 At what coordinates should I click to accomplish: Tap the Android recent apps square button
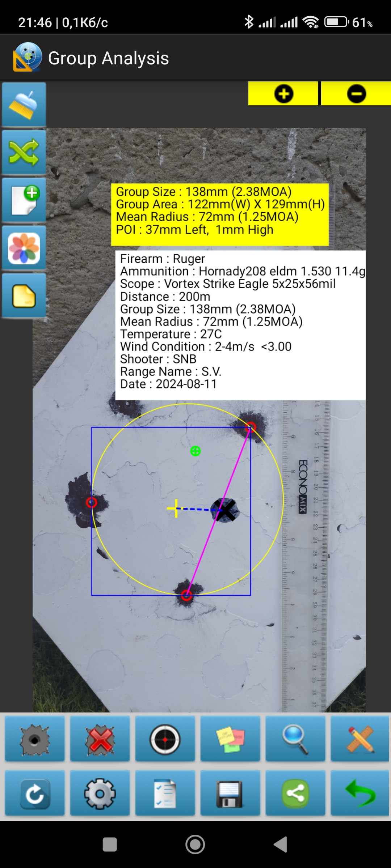pos(110,844)
